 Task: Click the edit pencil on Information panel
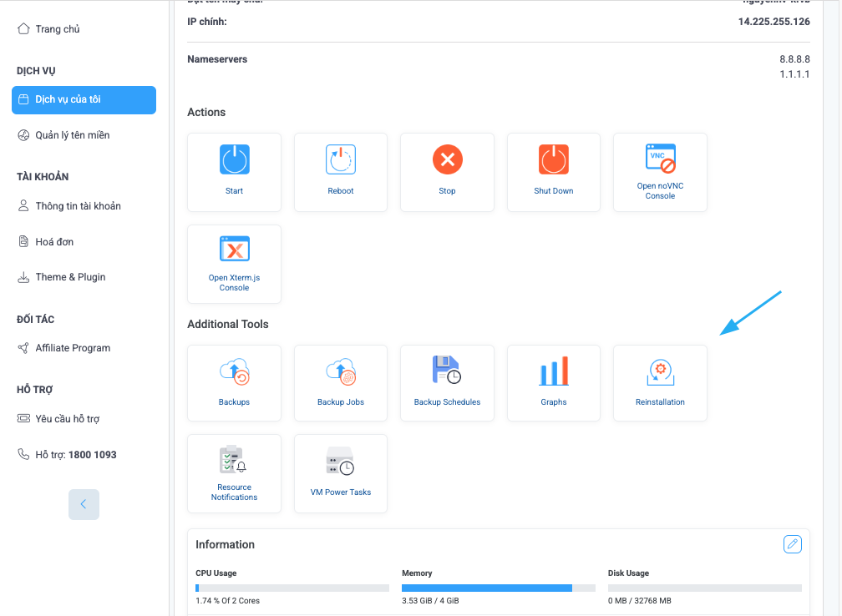click(x=792, y=543)
